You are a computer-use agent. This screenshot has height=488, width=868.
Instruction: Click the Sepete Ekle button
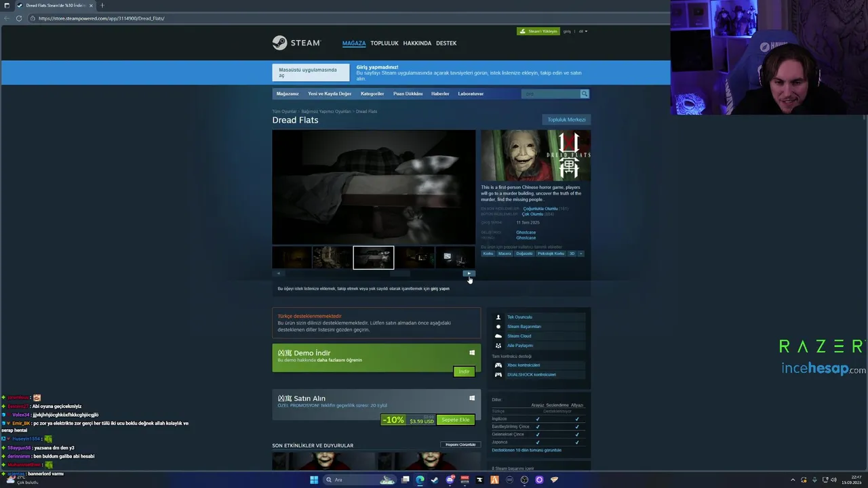click(455, 420)
